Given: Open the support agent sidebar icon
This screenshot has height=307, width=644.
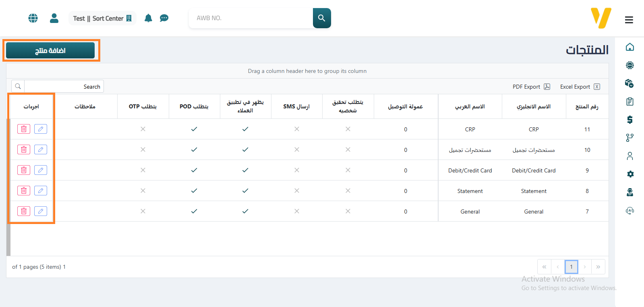Looking at the screenshot, I should coord(630,192).
